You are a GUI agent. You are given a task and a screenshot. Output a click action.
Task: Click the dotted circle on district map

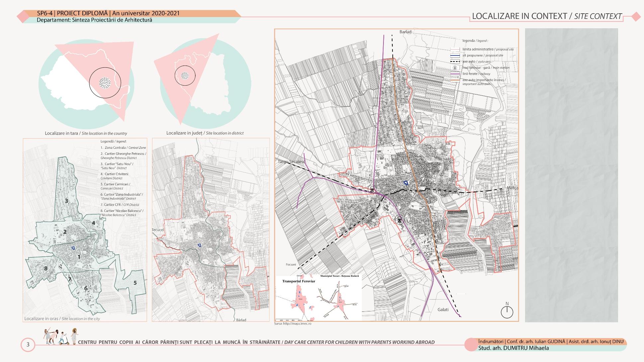pos(185,76)
